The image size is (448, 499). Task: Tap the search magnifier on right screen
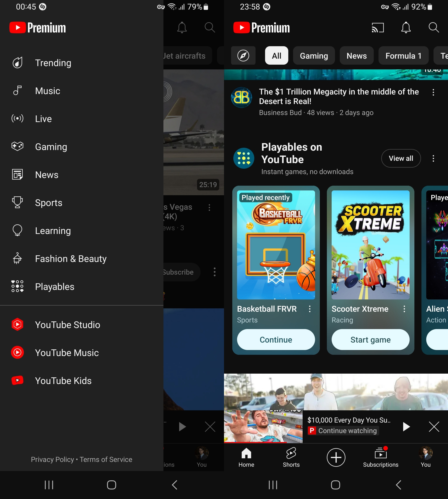coord(434,28)
